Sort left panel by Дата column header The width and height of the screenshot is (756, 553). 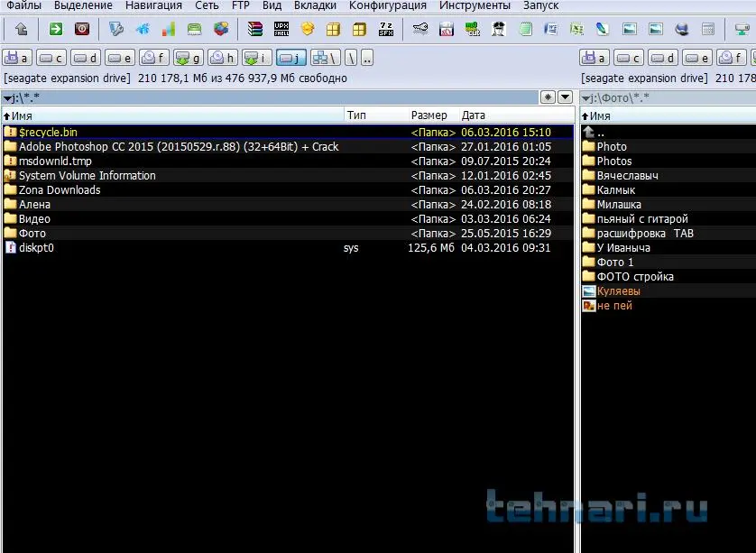(x=516, y=115)
